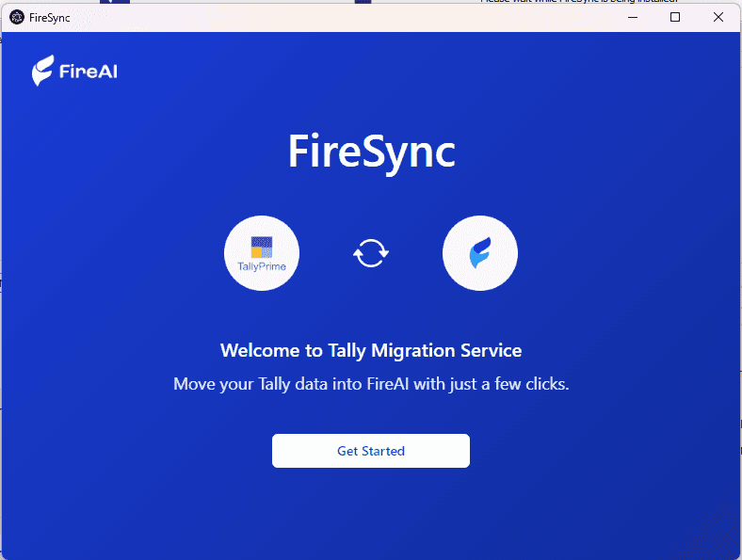Click the FireAI flame icon in header
Screen dimensions: 742x560
tap(42, 72)
